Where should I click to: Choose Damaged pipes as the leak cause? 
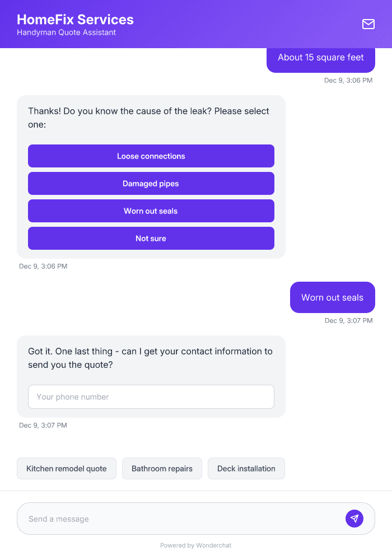pos(151,184)
